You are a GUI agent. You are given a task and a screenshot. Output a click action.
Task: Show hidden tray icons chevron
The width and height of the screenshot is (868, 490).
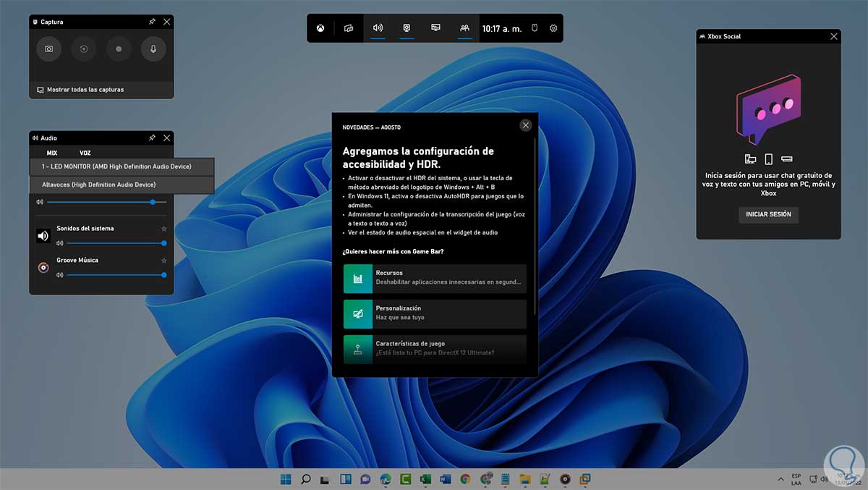point(780,479)
